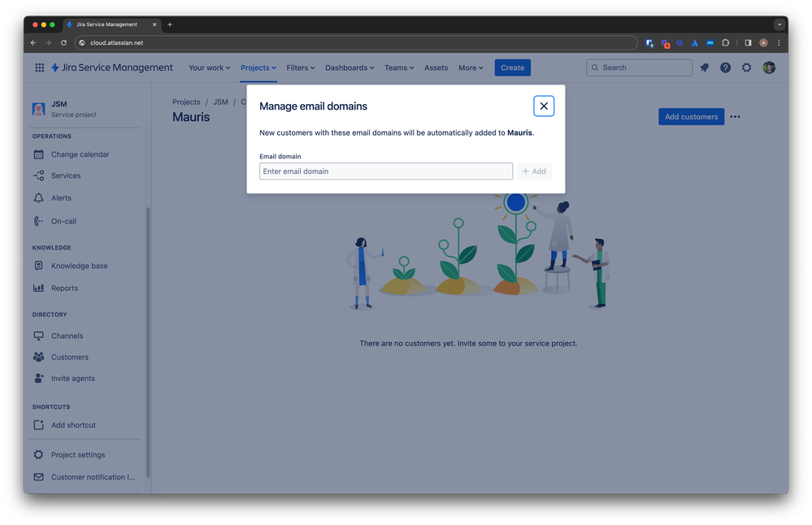Open the Customers directory
This screenshot has width=812, height=525.
pos(72,357)
